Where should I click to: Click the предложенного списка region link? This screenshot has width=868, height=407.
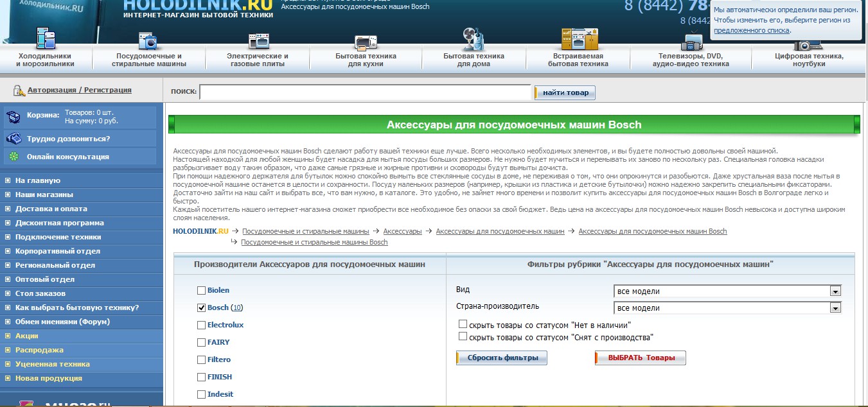(x=752, y=30)
